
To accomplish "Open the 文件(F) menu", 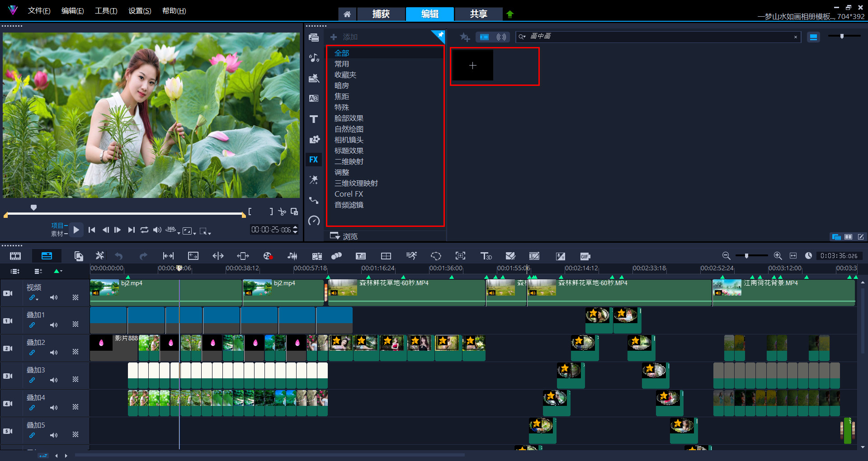I will [39, 11].
